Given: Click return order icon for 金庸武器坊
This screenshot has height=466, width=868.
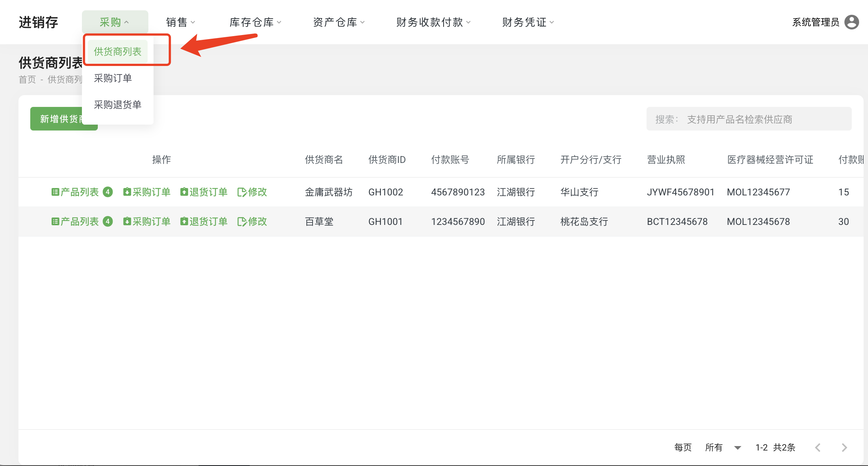Looking at the screenshot, I should point(184,192).
